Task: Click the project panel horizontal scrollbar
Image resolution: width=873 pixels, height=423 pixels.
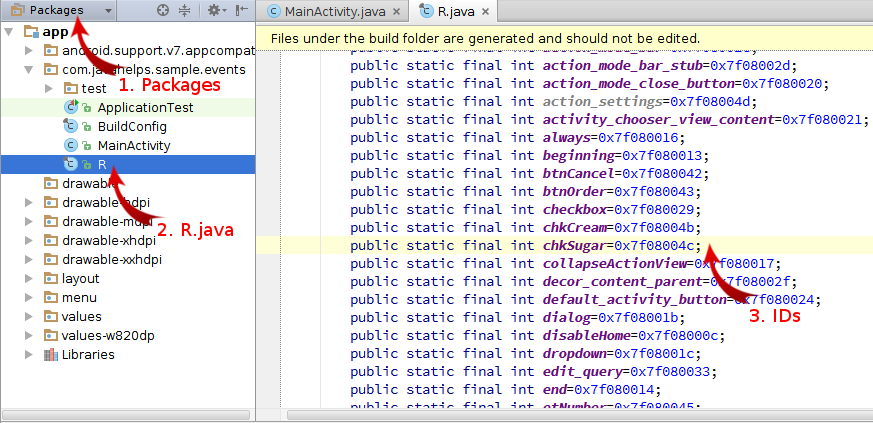Action: tap(127, 415)
